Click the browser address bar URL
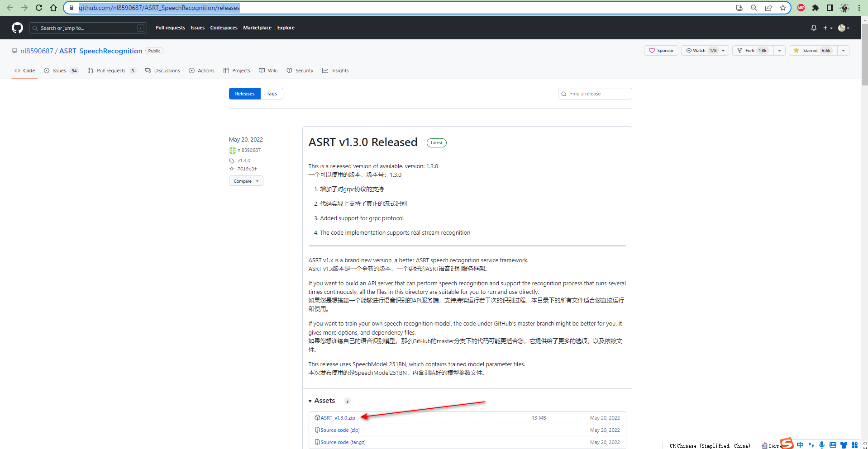Viewport: 868px width, 449px height. point(159,8)
